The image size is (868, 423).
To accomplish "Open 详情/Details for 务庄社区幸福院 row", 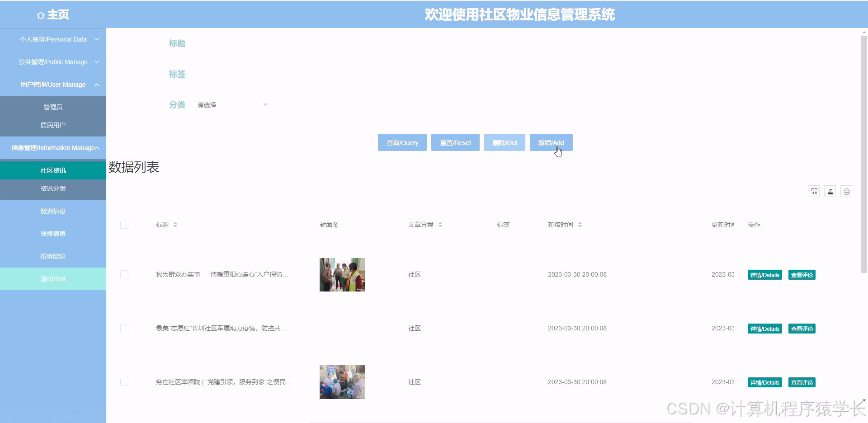I will (x=765, y=382).
